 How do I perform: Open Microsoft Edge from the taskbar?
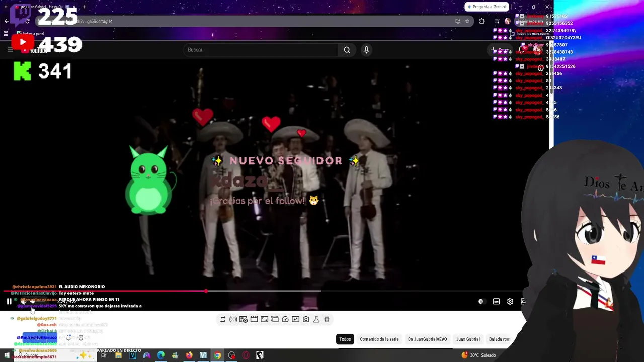tap(161, 355)
